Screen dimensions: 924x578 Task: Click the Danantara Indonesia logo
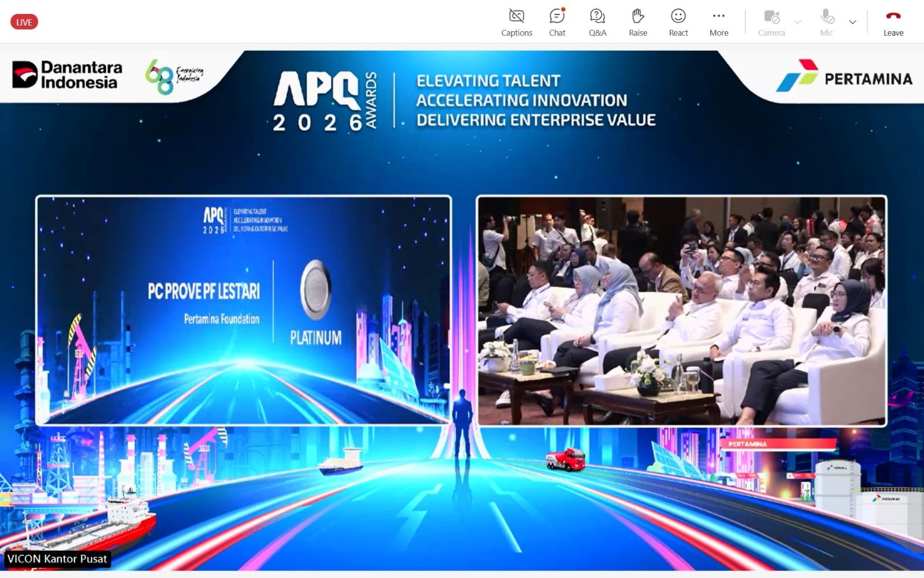click(68, 75)
